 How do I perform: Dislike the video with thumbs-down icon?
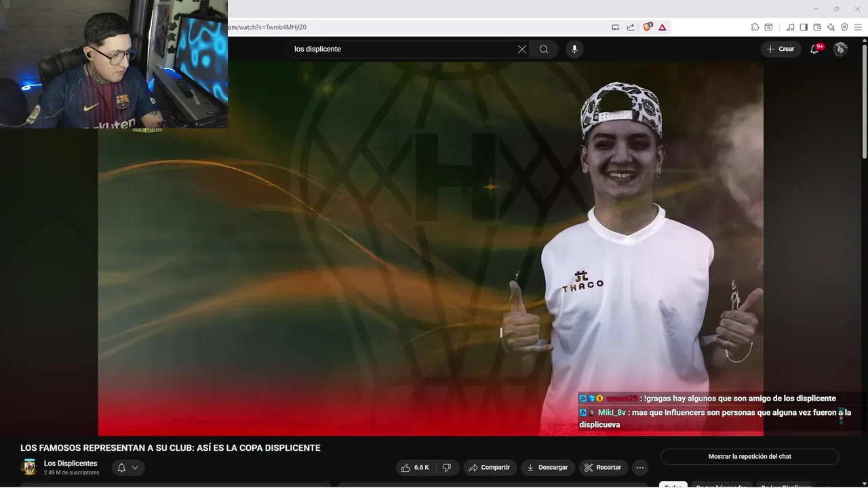(x=447, y=468)
